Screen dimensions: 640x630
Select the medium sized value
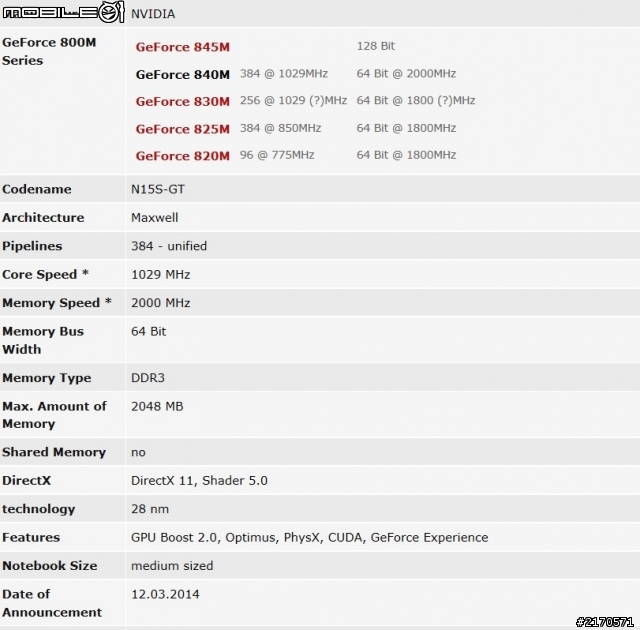coord(172,566)
